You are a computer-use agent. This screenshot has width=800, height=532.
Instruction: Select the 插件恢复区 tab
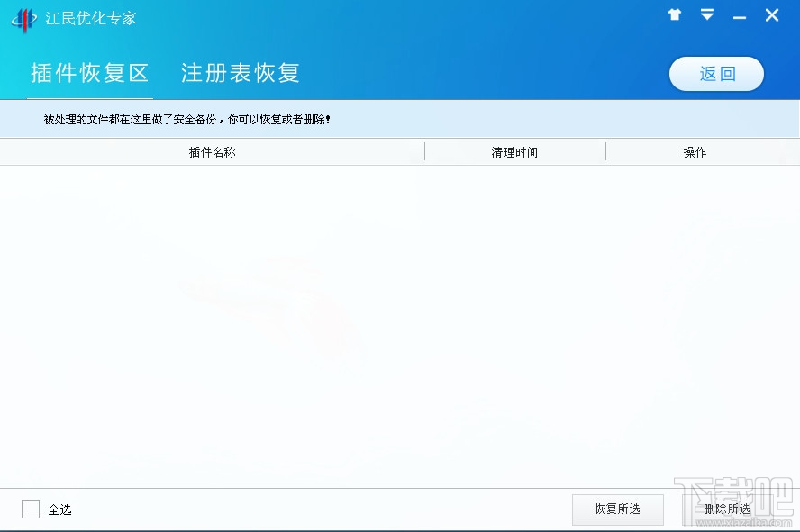click(x=89, y=74)
